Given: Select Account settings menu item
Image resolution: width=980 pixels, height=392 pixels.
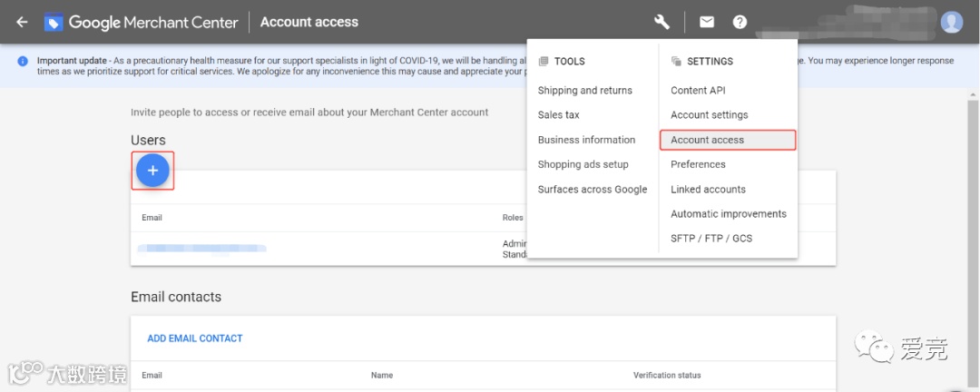Looking at the screenshot, I should click(x=709, y=115).
